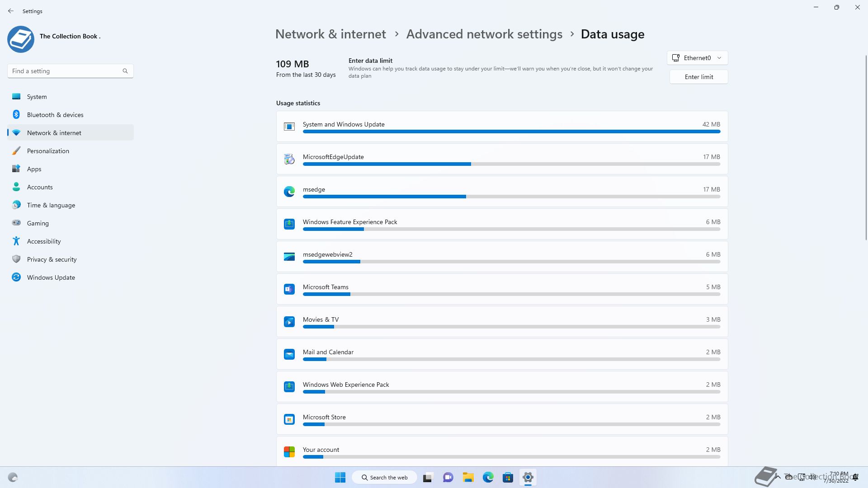Viewport: 868px width, 488px height.
Task: Open Personalization settings
Action: click(71, 151)
